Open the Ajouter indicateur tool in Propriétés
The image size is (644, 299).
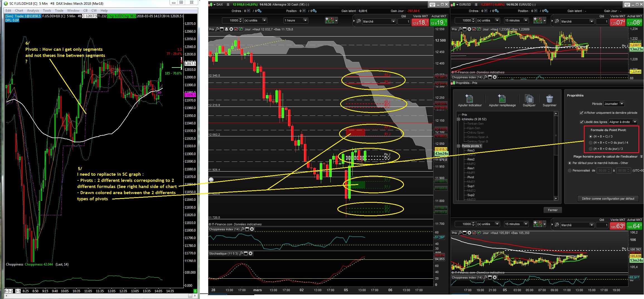(470, 101)
